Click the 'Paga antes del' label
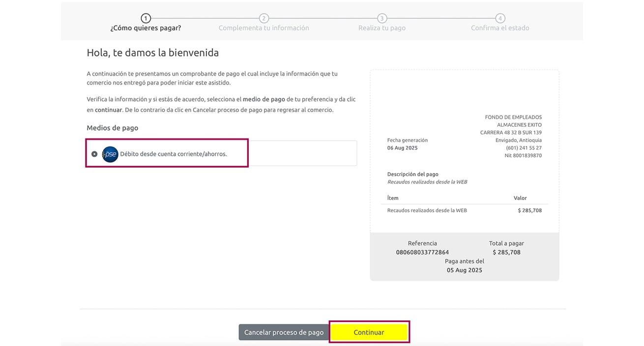 coord(465,261)
